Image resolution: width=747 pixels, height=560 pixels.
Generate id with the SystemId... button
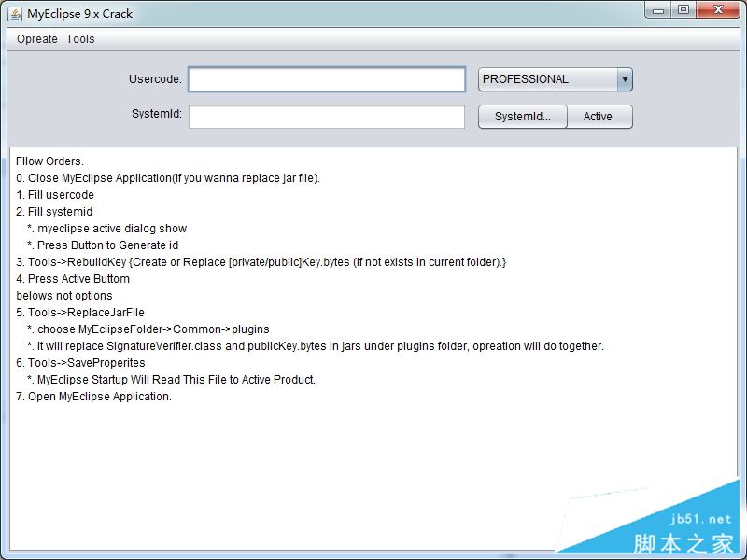tap(523, 117)
